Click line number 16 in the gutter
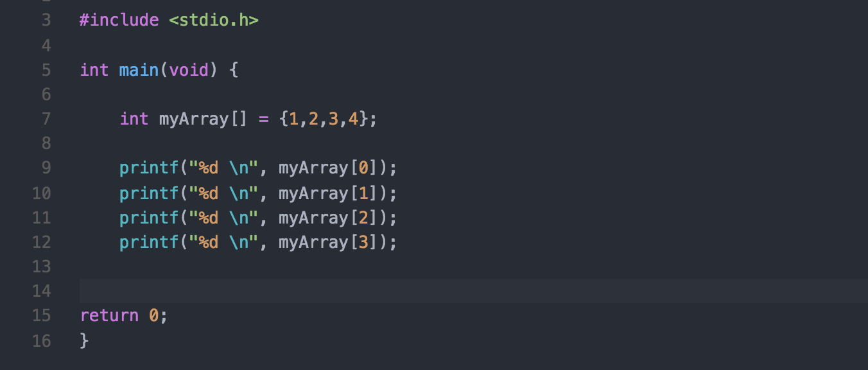This screenshot has height=370, width=868. pos(41,340)
